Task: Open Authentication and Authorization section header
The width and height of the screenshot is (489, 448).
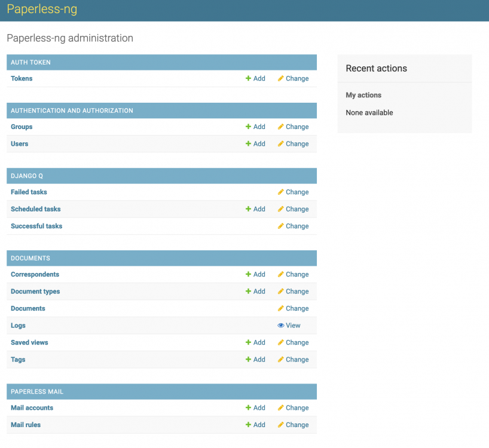Action: point(72,111)
